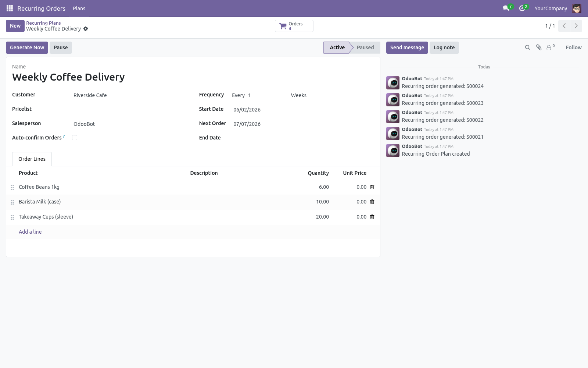Viewport: 588px width, 368px height.
Task: Click the Generate Now button
Action: tap(27, 47)
